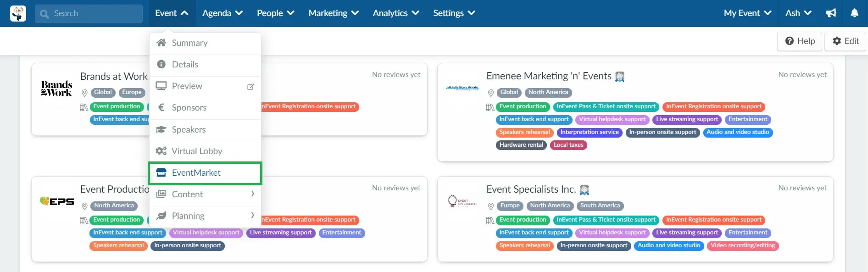
Task: Click inside the Search field
Action: coord(89,14)
